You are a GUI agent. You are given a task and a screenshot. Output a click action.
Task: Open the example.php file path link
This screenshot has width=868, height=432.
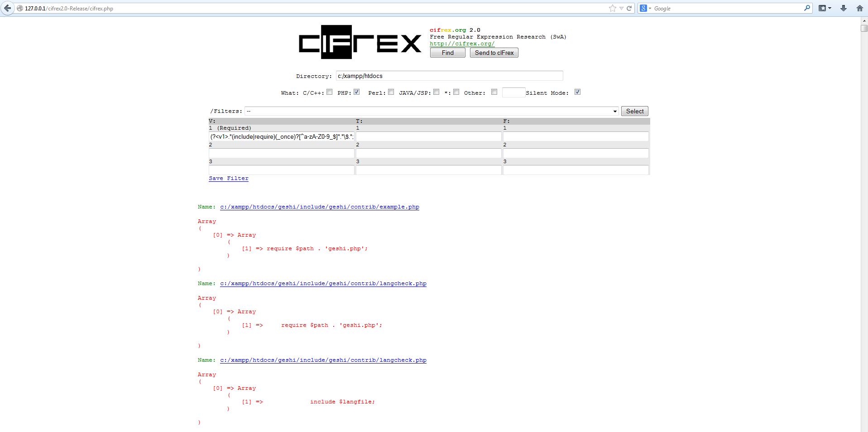[x=319, y=207]
